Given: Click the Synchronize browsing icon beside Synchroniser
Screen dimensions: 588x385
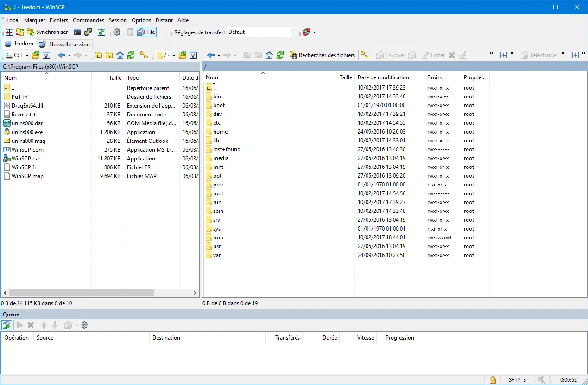Looking at the screenshot, I should (x=20, y=32).
